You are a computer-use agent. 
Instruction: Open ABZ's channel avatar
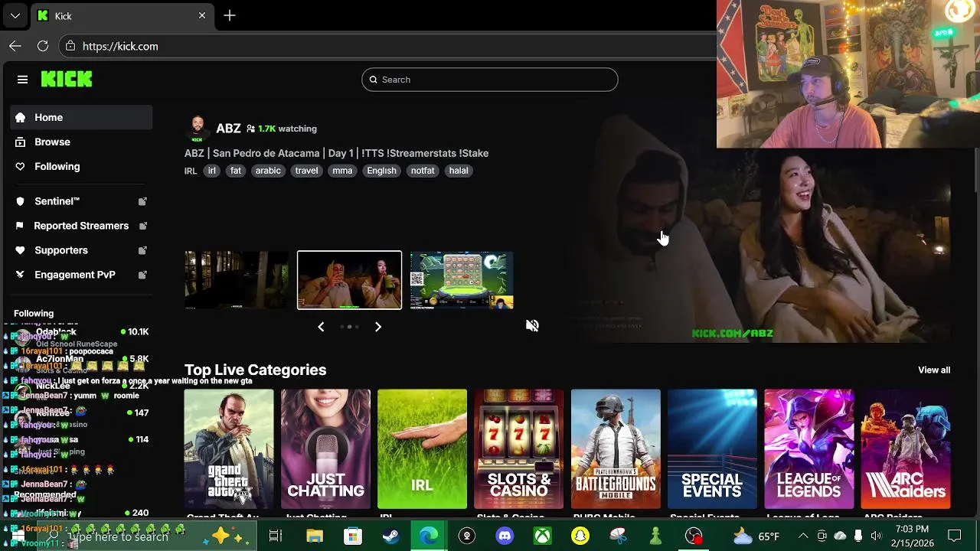(198, 129)
